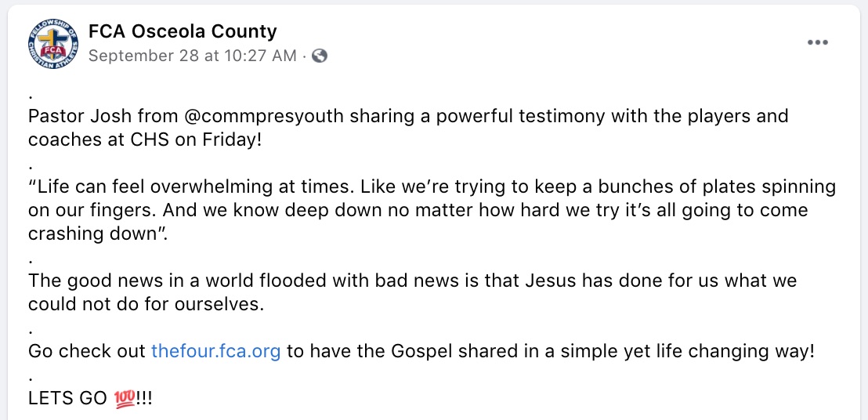
Task: Open the September 28 at 10:27 AM timestamp
Action: tap(192, 56)
